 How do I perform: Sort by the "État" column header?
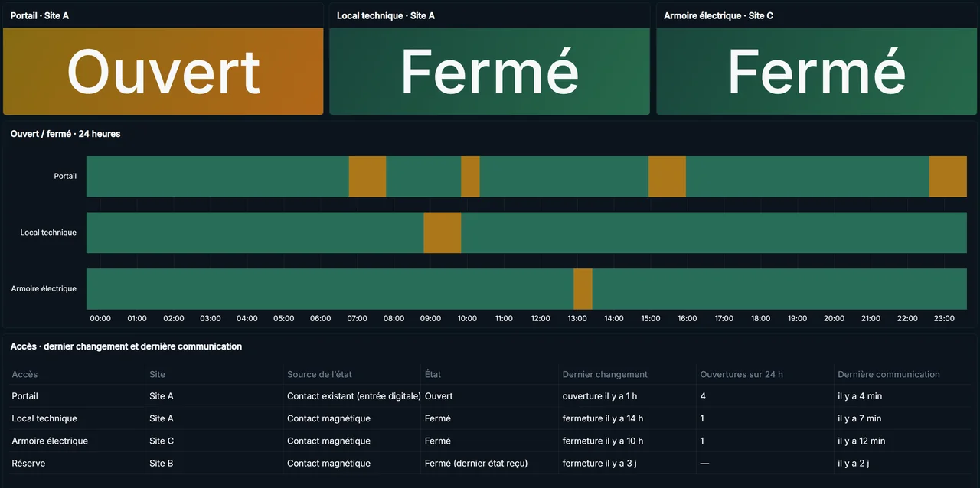click(433, 374)
